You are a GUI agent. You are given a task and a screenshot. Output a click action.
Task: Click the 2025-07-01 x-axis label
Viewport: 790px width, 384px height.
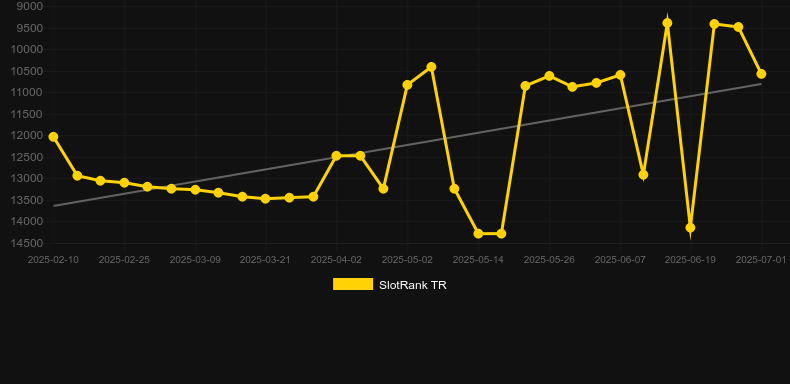pyautogui.click(x=761, y=260)
